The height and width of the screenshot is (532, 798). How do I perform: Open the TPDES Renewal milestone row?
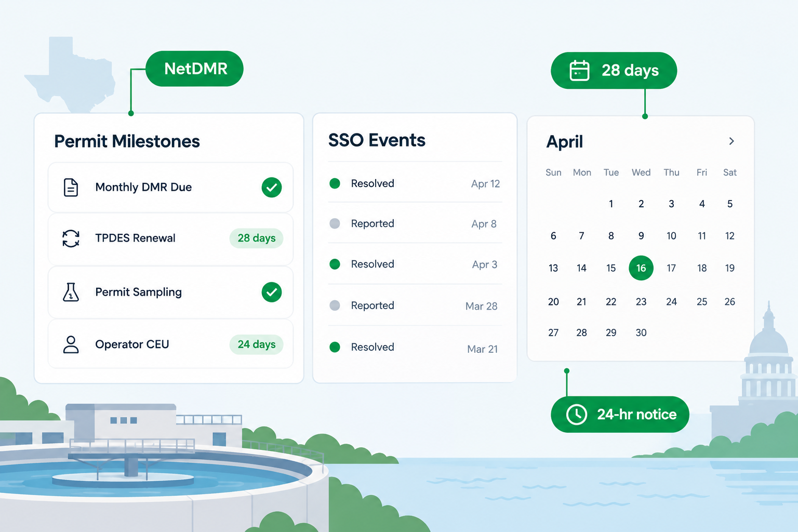170,239
